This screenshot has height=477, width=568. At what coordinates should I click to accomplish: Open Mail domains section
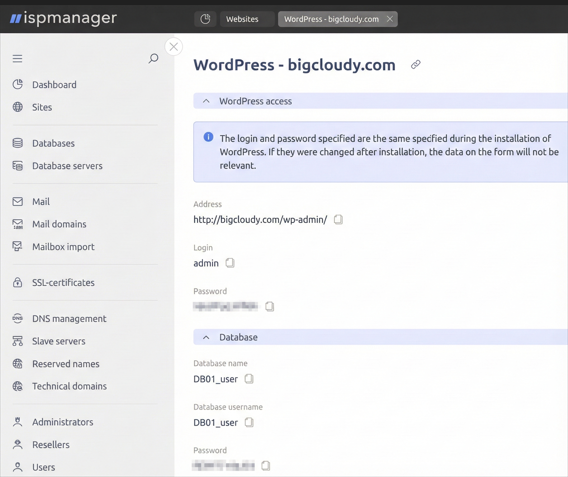59,224
